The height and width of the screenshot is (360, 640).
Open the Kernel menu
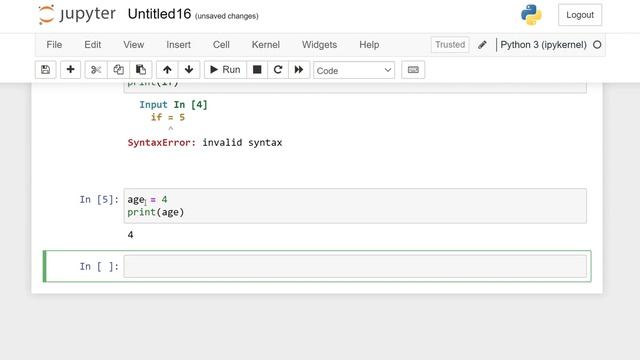[x=266, y=45]
